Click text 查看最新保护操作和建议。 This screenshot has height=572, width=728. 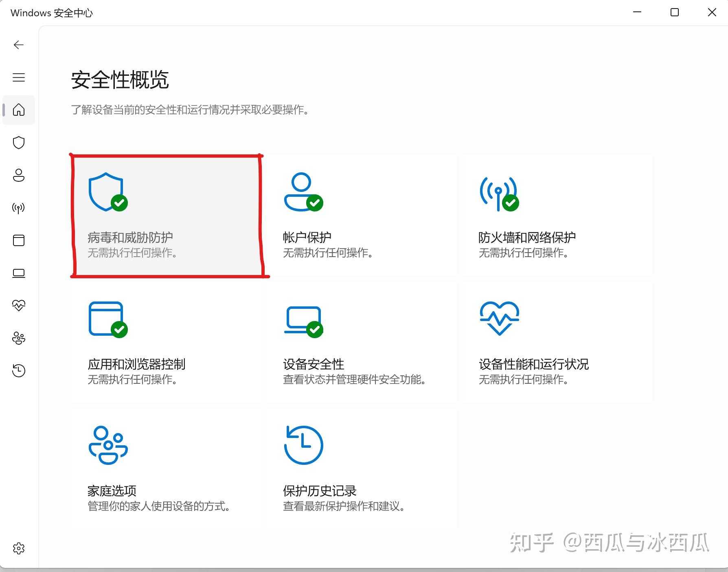344,506
